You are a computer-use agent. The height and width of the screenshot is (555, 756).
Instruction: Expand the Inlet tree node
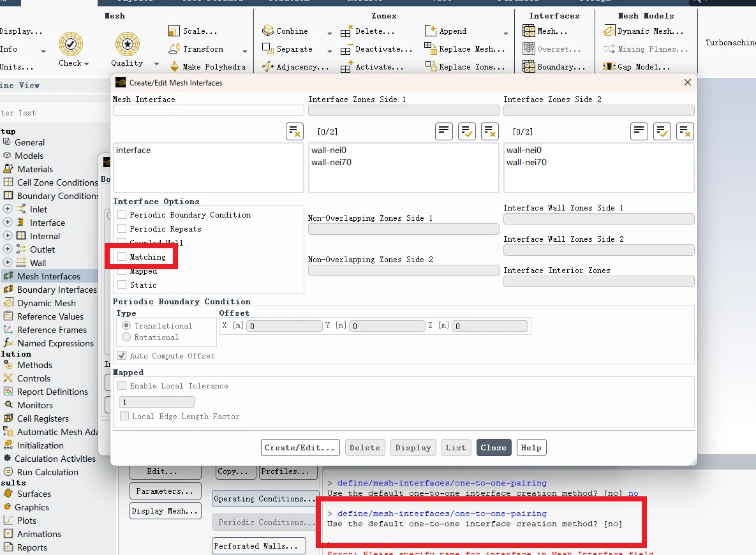coord(8,209)
